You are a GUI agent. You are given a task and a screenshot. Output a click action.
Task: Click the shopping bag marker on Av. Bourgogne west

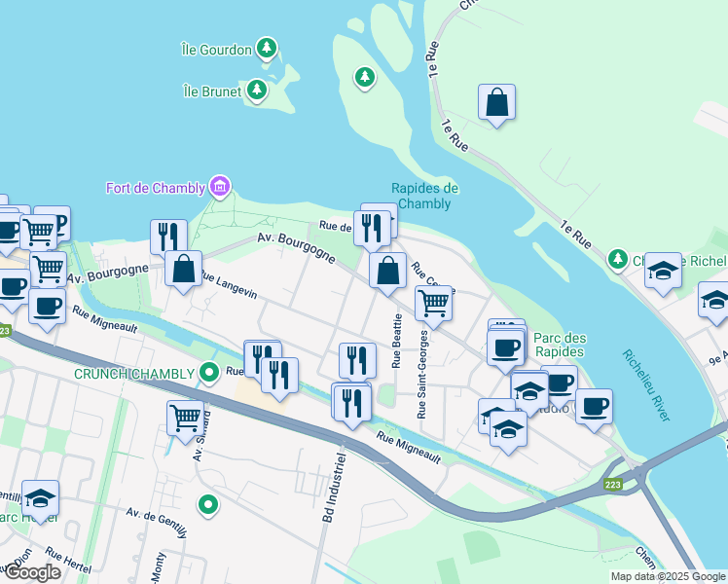pyautogui.click(x=183, y=273)
